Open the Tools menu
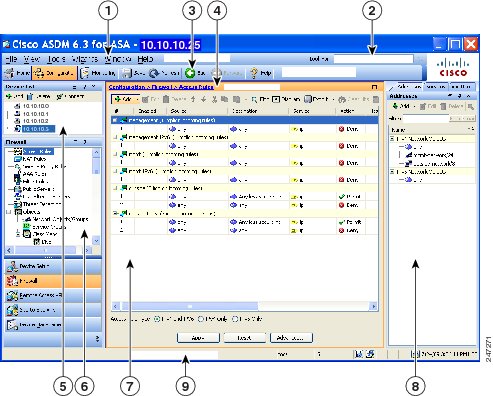493x396 pixels. 56,59
